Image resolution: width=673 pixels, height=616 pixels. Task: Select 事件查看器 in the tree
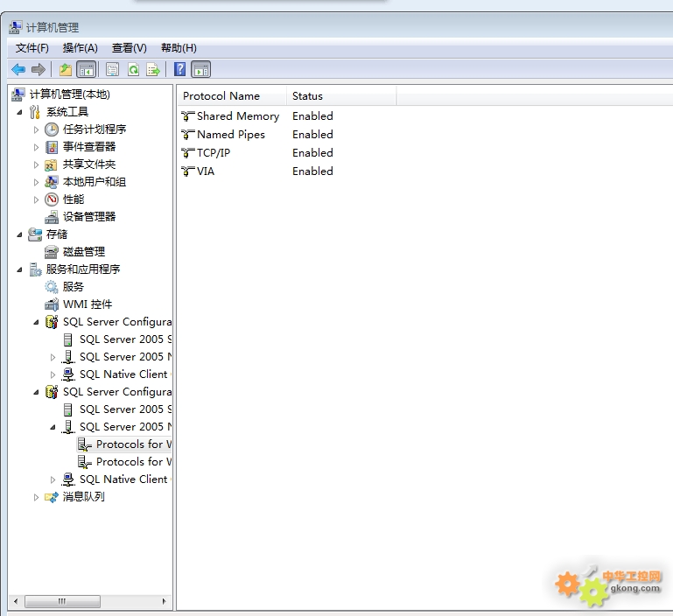click(x=89, y=147)
